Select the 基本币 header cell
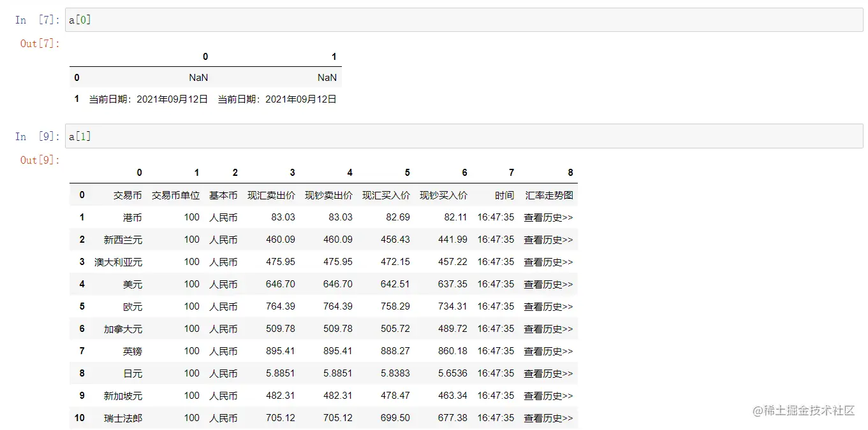868x430 pixels. [x=223, y=195]
